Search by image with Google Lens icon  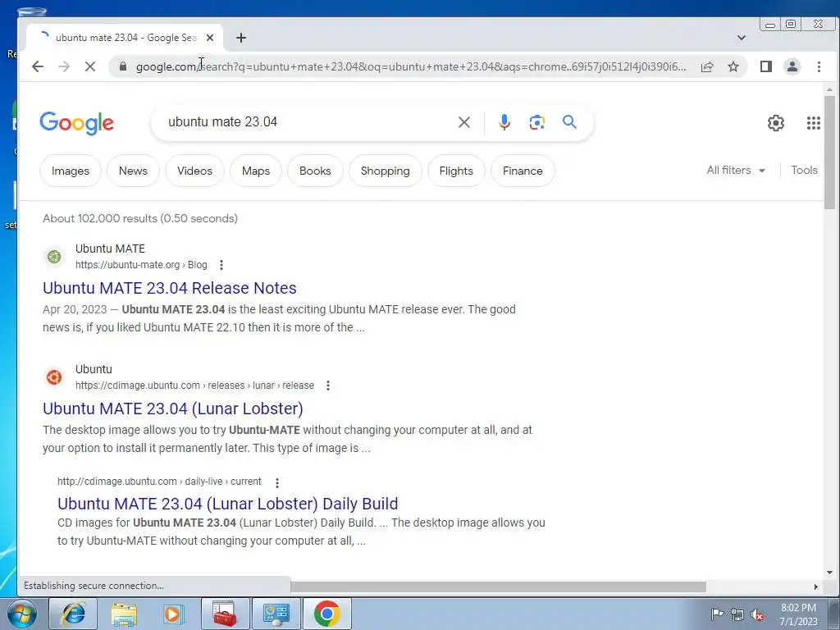(x=536, y=122)
